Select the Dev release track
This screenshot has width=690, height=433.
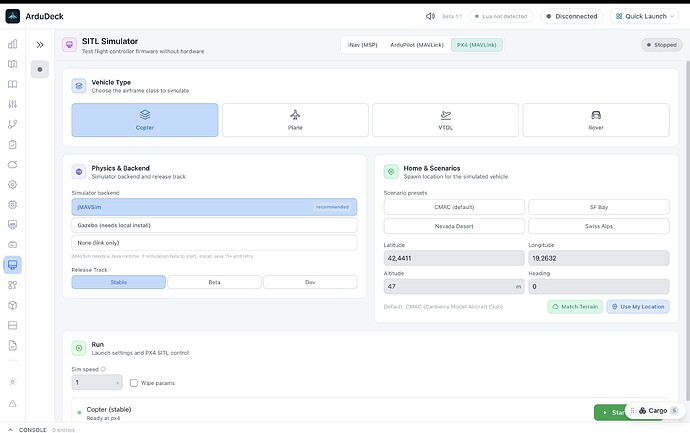pos(310,282)
